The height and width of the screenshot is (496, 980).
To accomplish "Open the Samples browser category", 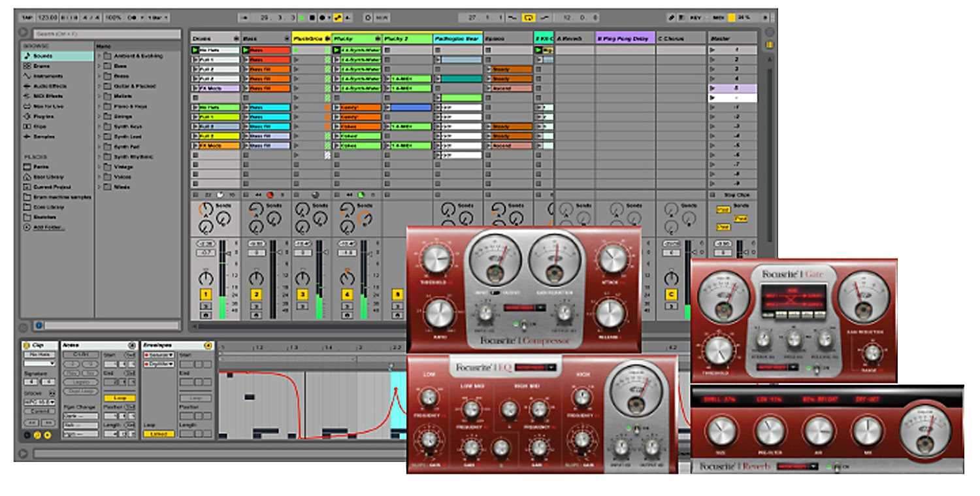I will click(44, 136).
